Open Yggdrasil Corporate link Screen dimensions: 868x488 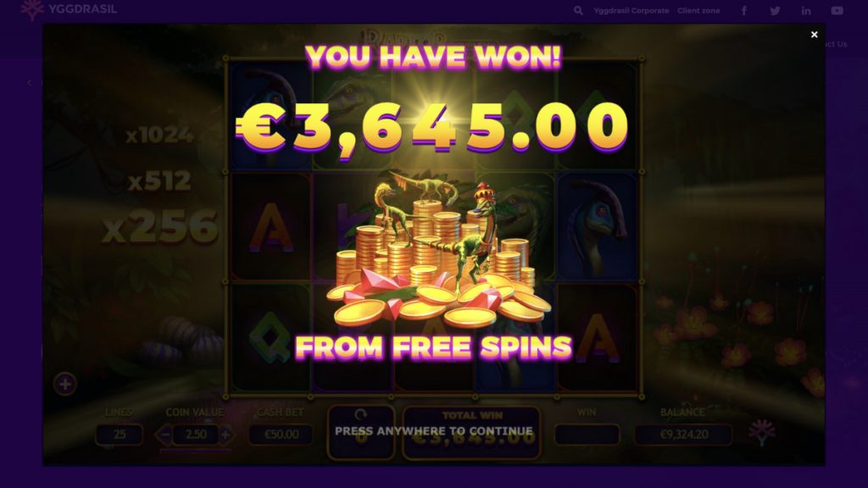point(631,10)
